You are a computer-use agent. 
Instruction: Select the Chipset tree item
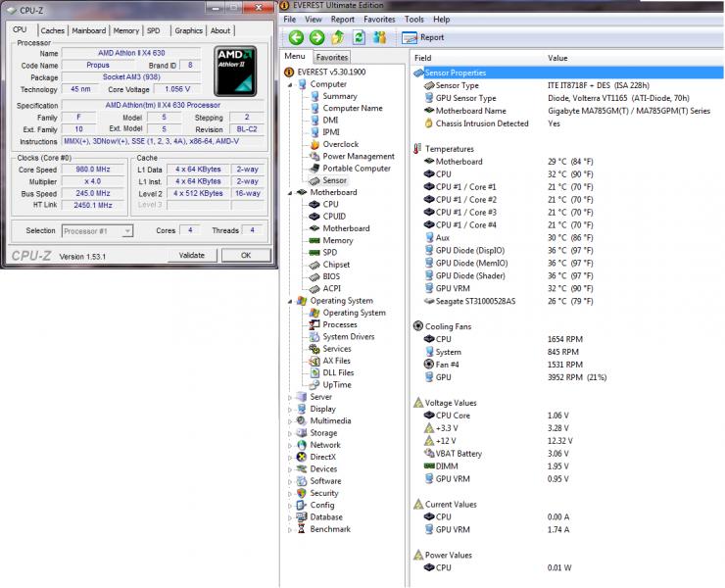click(x=336, y=265)
